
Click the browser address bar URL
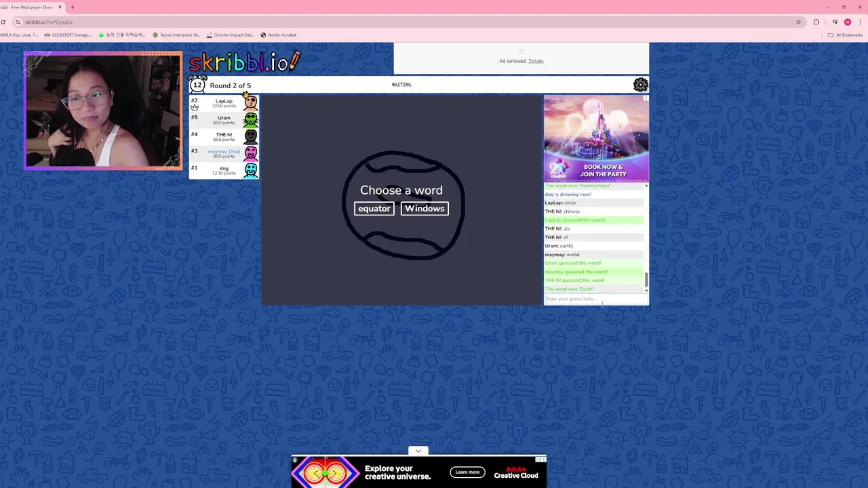click(x=49, y=22)
